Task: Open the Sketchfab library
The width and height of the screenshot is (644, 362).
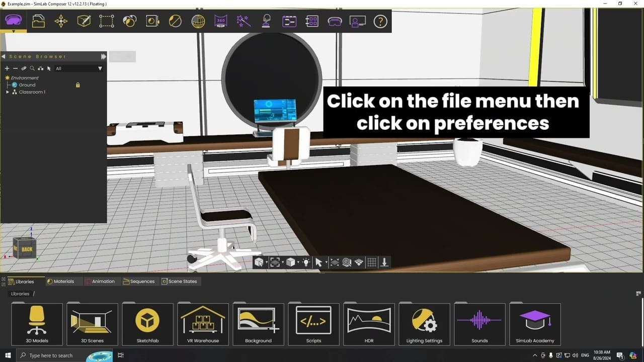Action: tap(147, 324)
